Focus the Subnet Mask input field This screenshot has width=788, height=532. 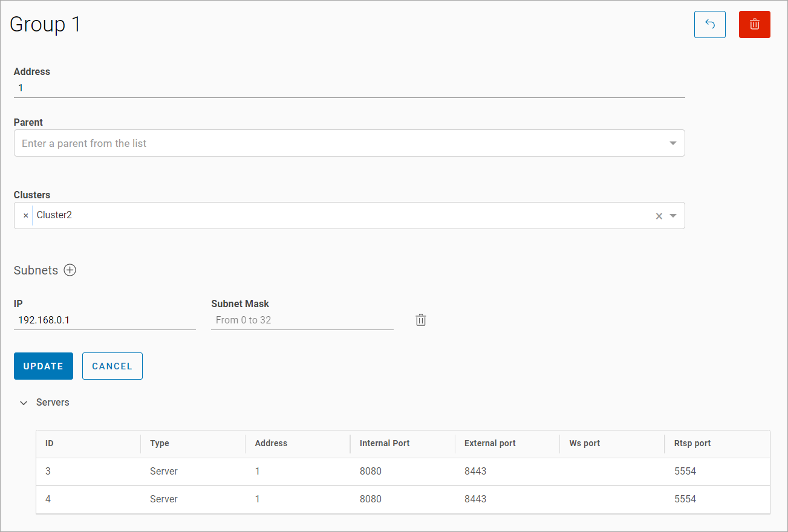[302, 320]
